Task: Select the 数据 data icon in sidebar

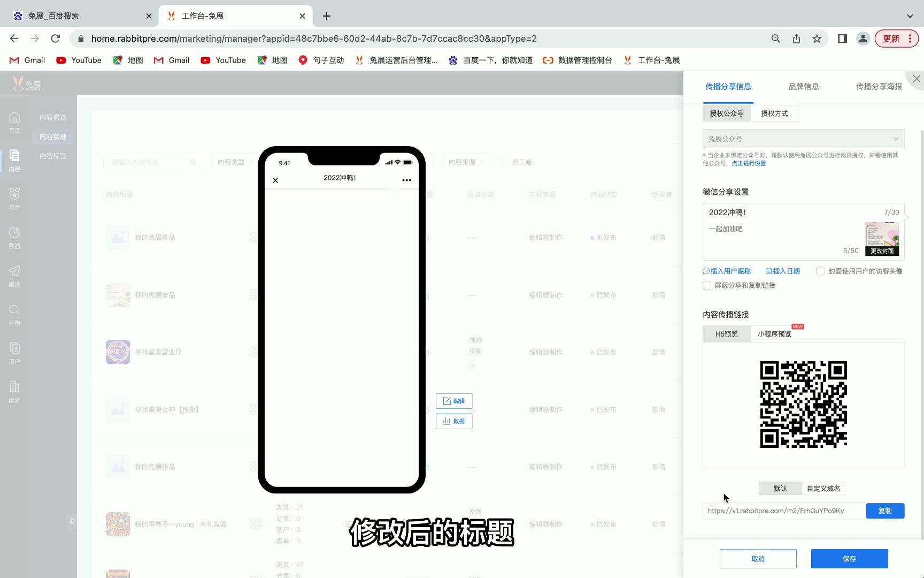Action: click(14, 235)
